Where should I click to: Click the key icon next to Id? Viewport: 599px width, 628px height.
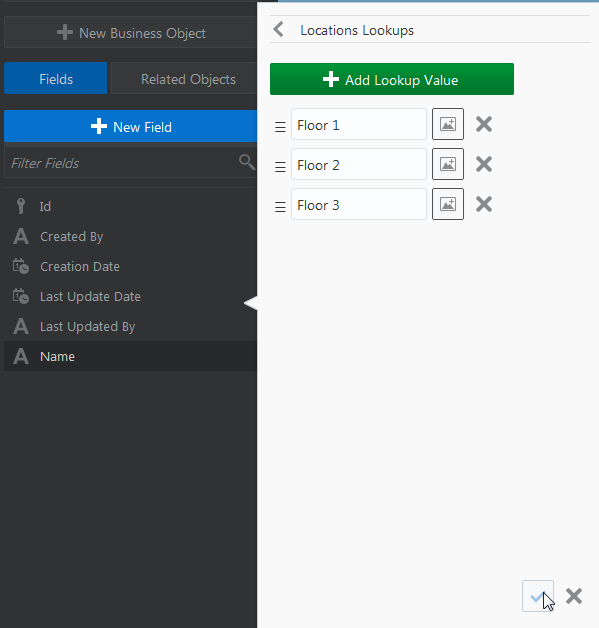[x=21, y=206]
